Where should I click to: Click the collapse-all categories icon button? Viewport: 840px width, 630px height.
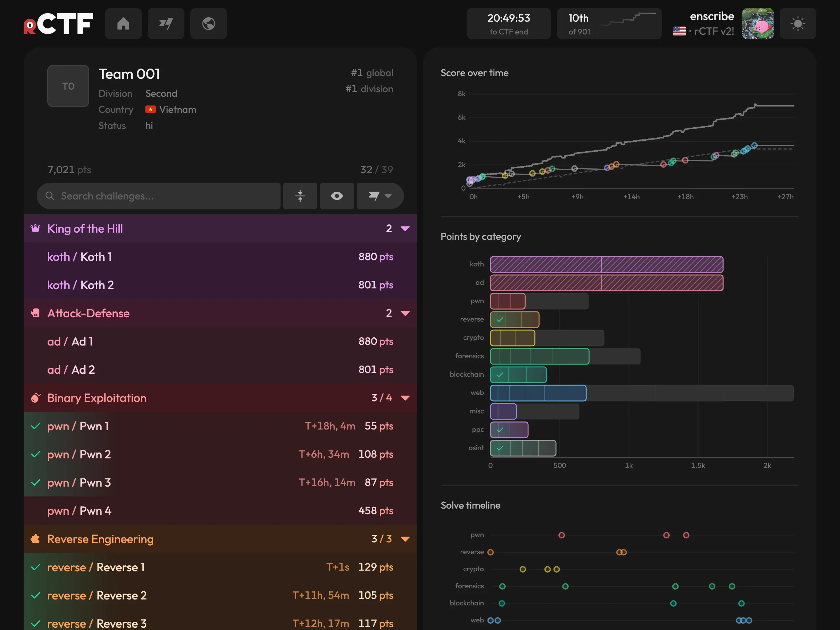pyautogui.click(x=300, y=196)
